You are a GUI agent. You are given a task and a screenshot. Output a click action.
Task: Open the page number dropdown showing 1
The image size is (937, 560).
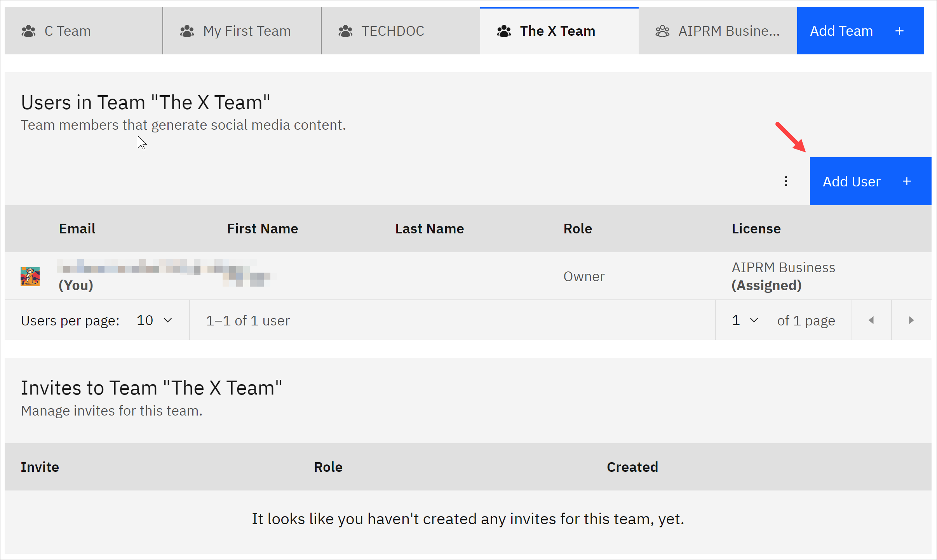click(x=743, y=320)
